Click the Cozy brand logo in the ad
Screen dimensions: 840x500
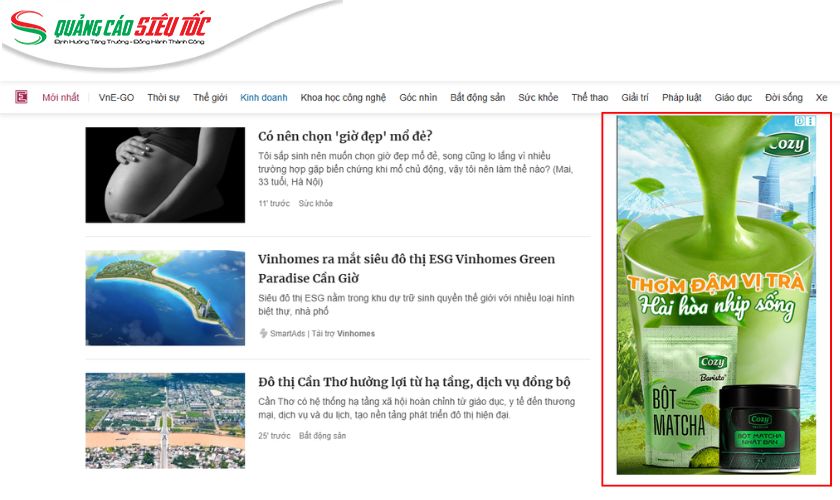click(786, 144)
